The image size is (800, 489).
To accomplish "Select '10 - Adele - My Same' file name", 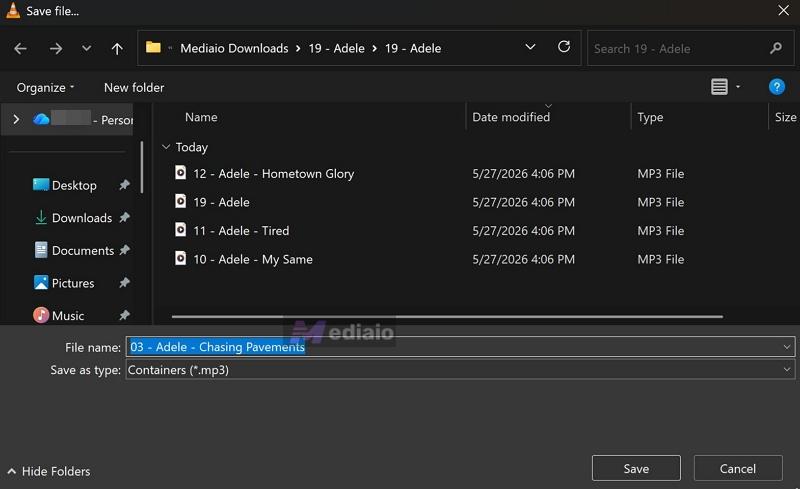I will (x=253, y=259).
